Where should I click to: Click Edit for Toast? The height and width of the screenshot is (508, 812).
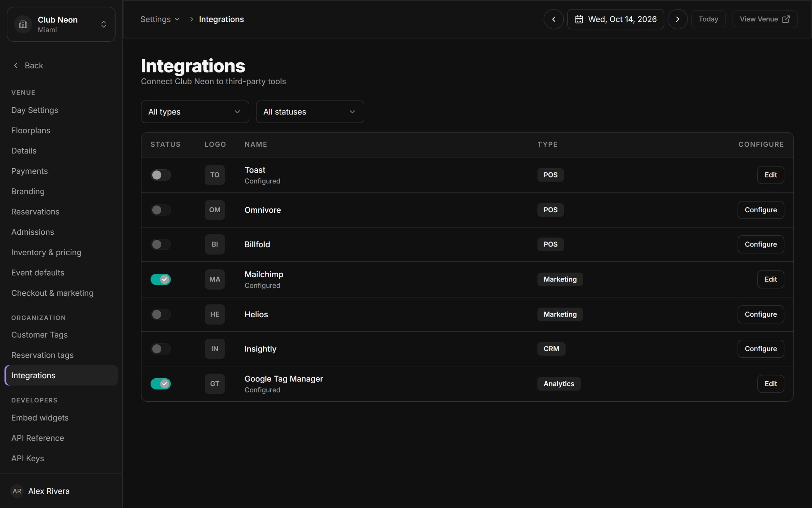pyautogui.click(x=770, y=175)
